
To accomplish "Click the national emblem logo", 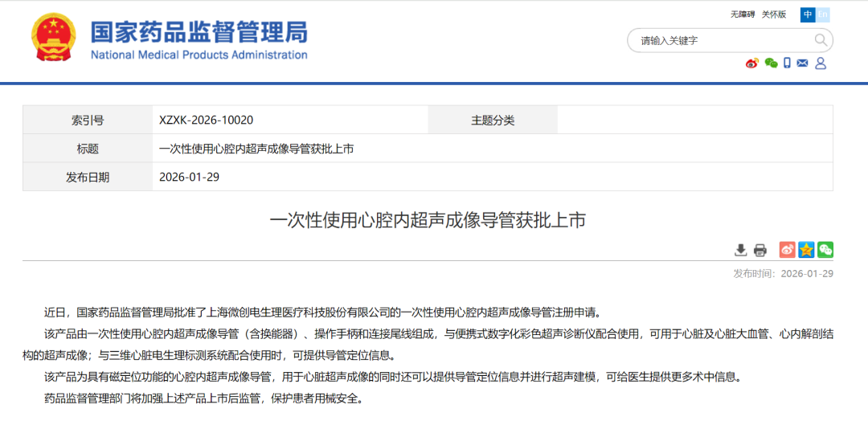I will pyautogui.click(x=53, y=39).
